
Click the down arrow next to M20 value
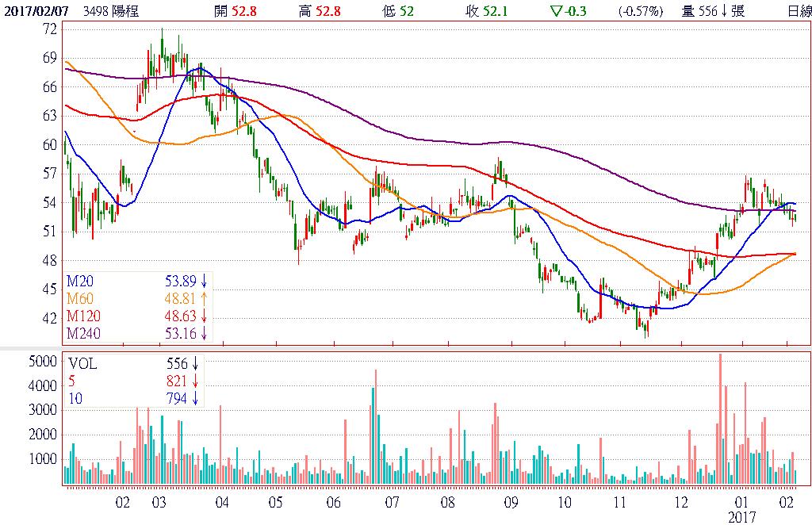pyautogui.click(x=204, y=280)
